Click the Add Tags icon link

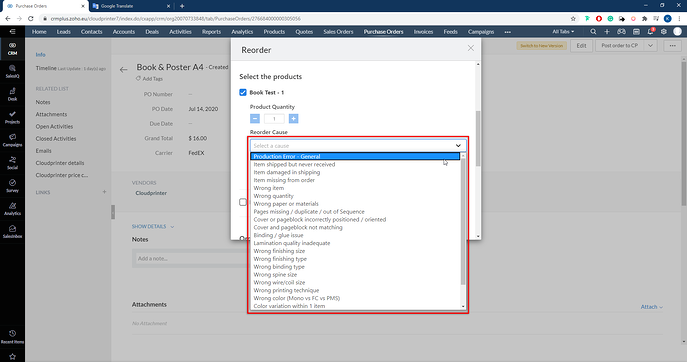pos(149,79)
